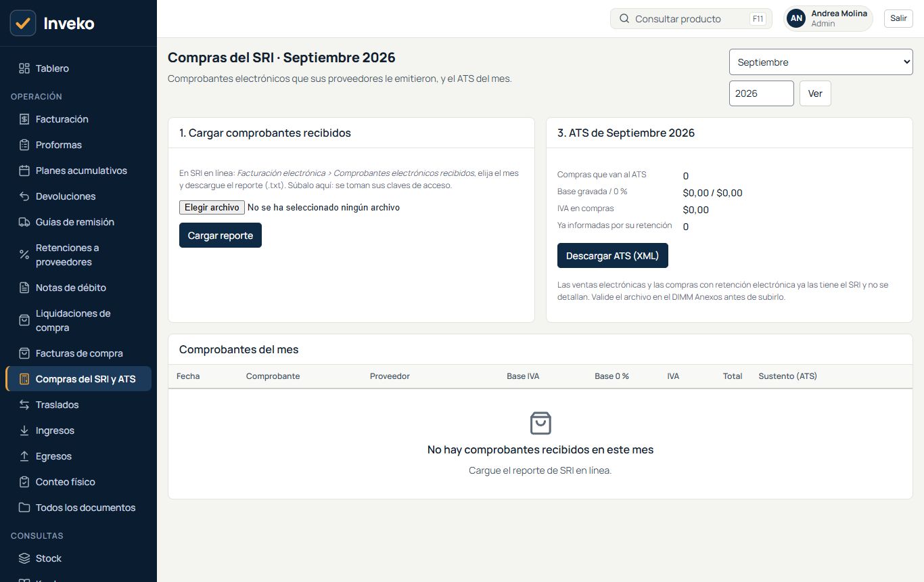Image resolution: width=924 pixels, height=582 pixels.
Task: Click the Proformas clipboard icon
Action: coord(24,145)
